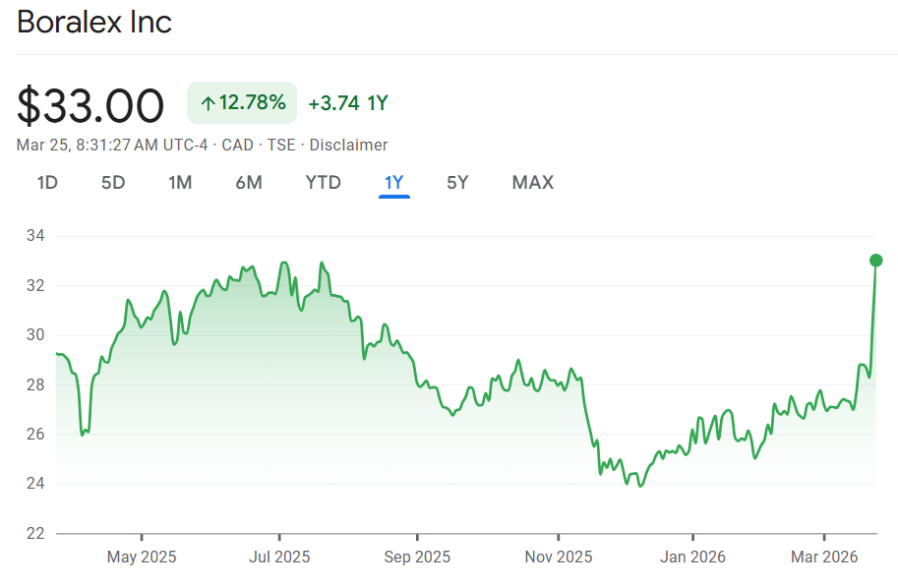Select the active 1Y tab
Image resolution: width=898 pixels, height=588 pixels.
click(x=394, y=182)
